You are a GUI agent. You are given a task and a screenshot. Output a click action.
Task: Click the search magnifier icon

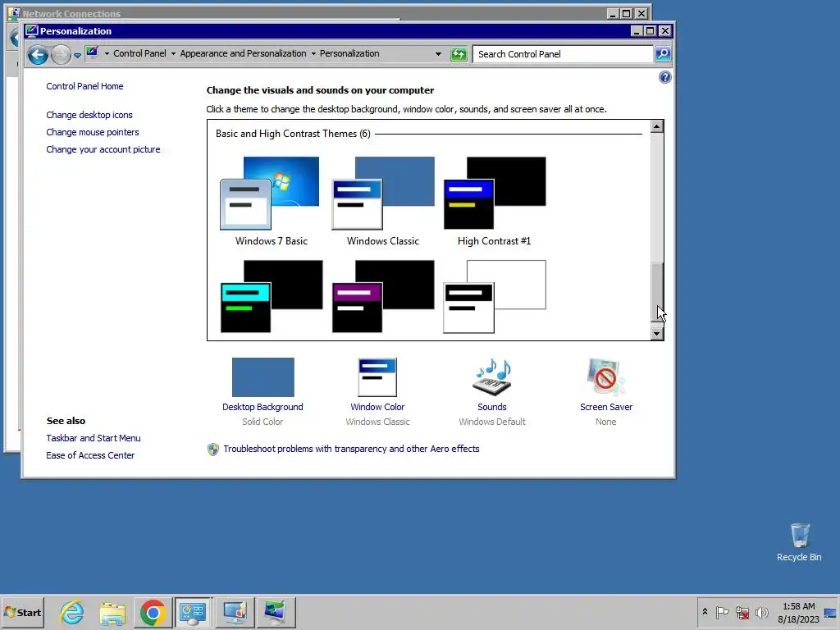coord(663,53)
